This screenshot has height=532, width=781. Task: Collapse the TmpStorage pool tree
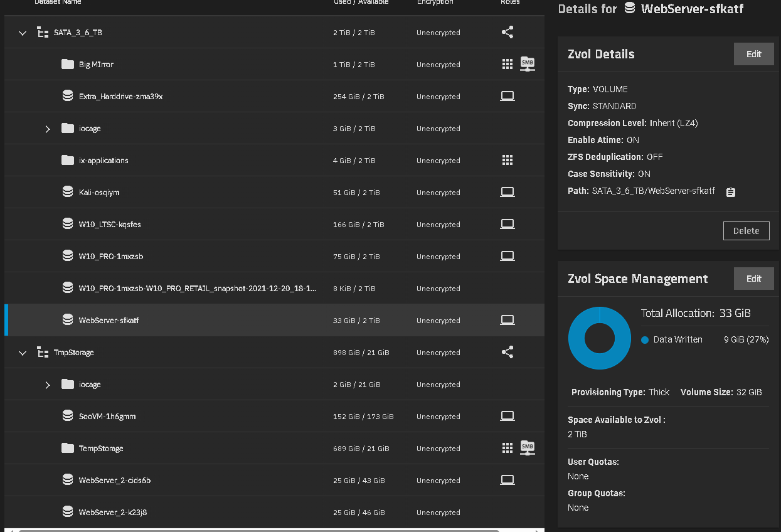[23, 353]
